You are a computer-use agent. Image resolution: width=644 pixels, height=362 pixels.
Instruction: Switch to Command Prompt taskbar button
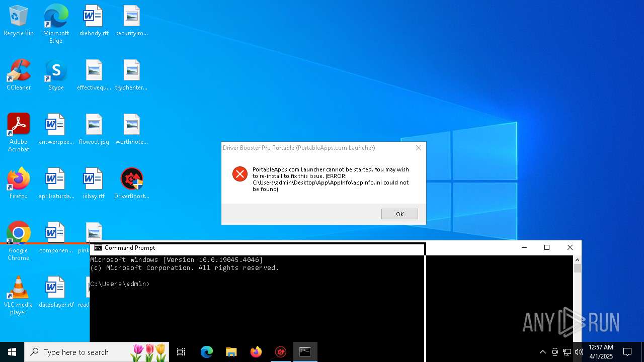pyautogui.click(x=305, y=352)
